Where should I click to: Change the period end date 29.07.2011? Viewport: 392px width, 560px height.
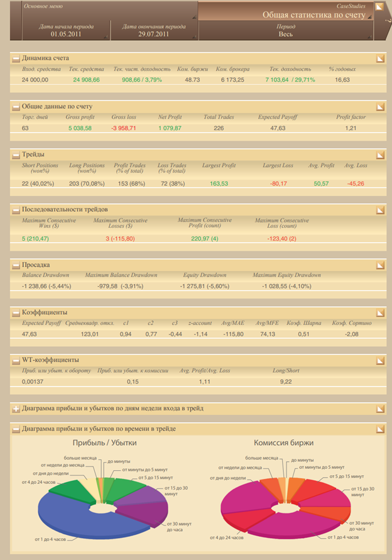click(x=154, y=31)
